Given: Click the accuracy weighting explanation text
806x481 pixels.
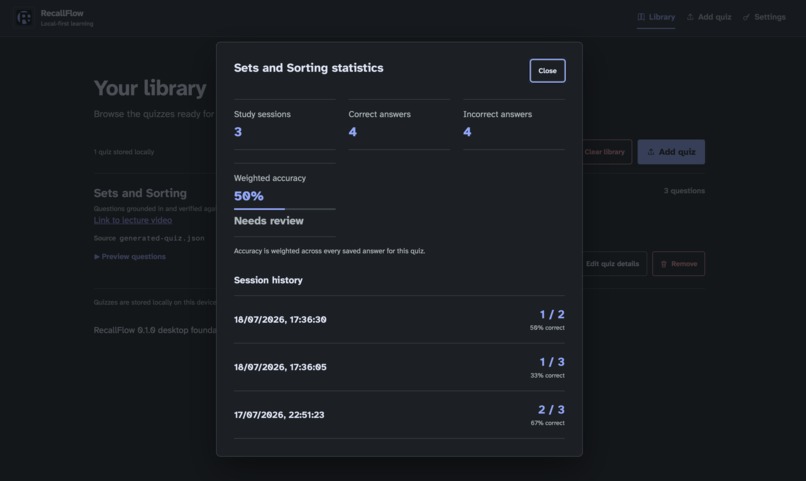Looking at the screenshot, I should pyautogui.click(x=329, y=251).
